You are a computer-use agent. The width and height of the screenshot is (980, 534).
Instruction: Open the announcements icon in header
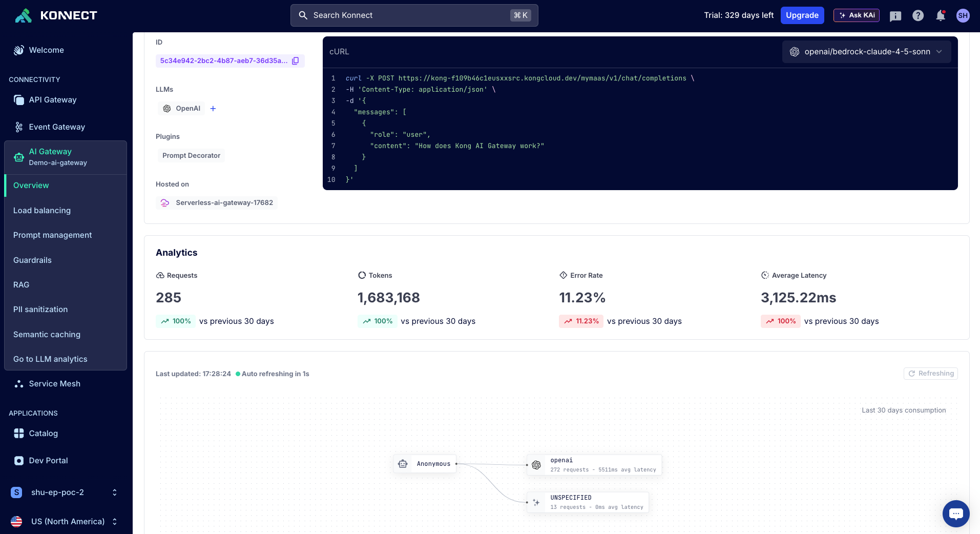tap(895, 16)
